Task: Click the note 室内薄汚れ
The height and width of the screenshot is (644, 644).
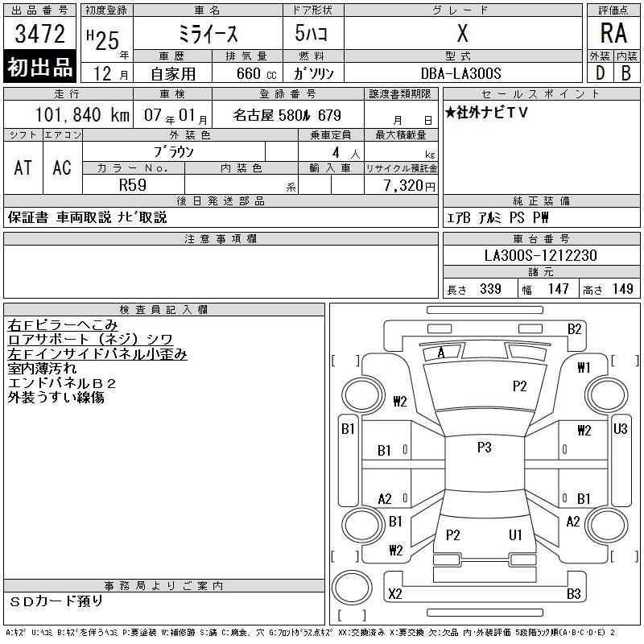Action: (x=42, y=368)
